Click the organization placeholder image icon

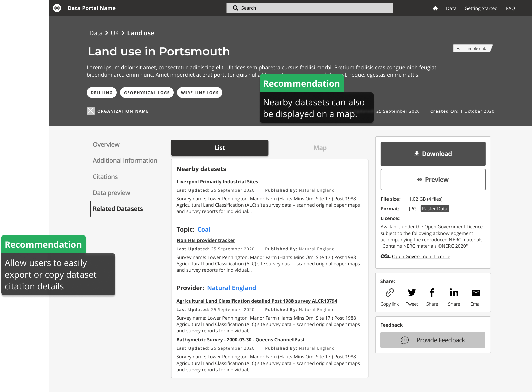(91, 111)
